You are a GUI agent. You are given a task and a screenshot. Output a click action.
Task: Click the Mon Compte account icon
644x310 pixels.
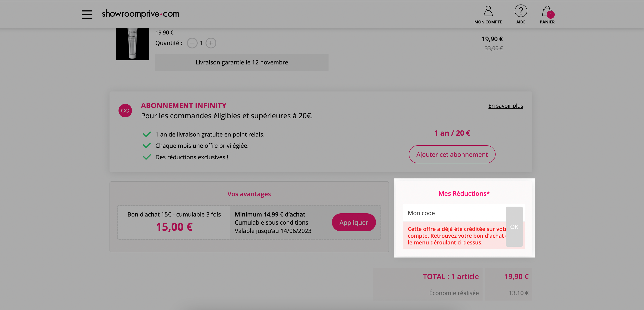(x=487, y=11)
